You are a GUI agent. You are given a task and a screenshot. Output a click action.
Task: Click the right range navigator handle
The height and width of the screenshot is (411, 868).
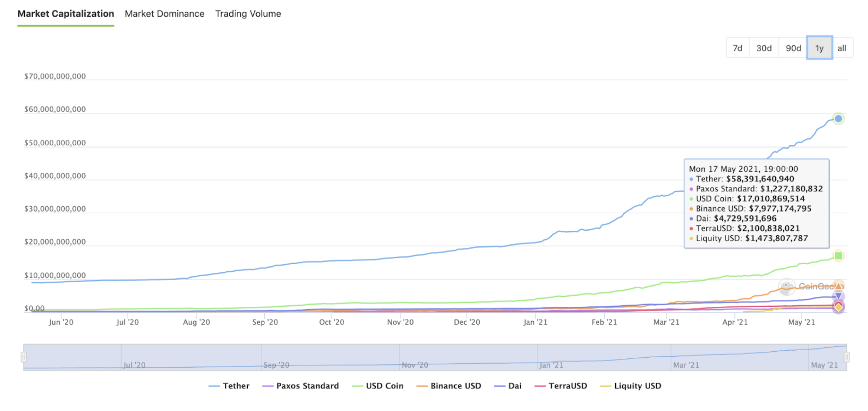846,357
